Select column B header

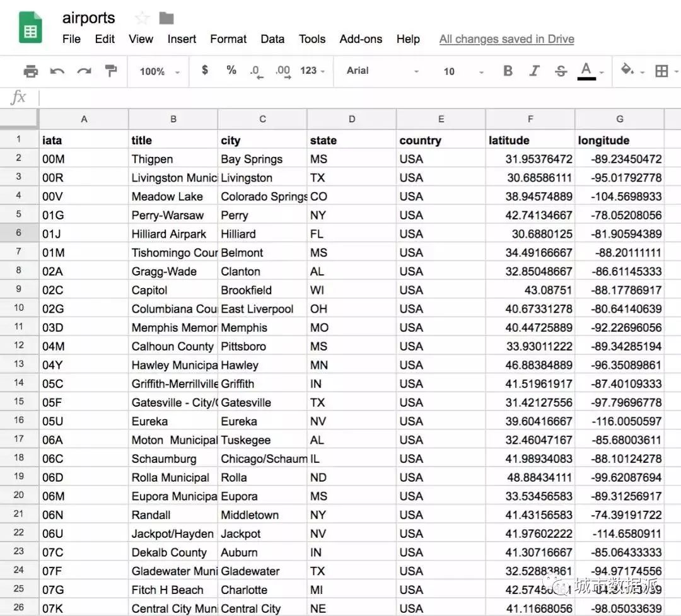[173, 119]
